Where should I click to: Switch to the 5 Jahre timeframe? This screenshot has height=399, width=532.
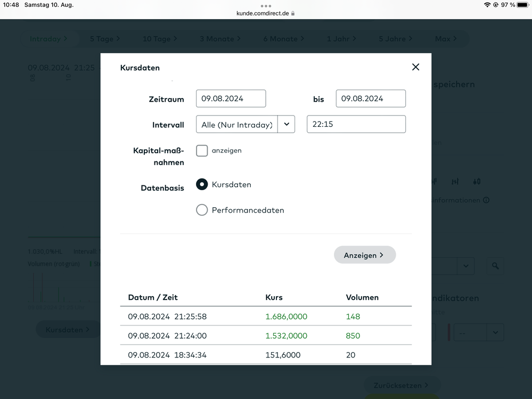(x=395, y=39)
